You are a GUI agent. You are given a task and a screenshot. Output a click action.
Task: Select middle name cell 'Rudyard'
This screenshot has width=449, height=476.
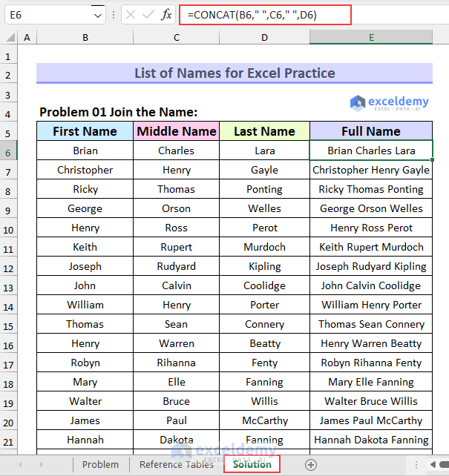[x=177, y=266]
